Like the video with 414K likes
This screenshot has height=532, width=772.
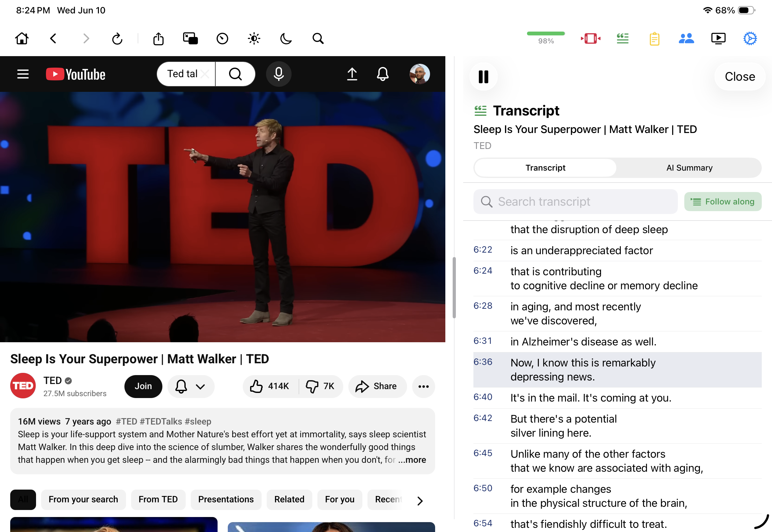coord(270,386)
